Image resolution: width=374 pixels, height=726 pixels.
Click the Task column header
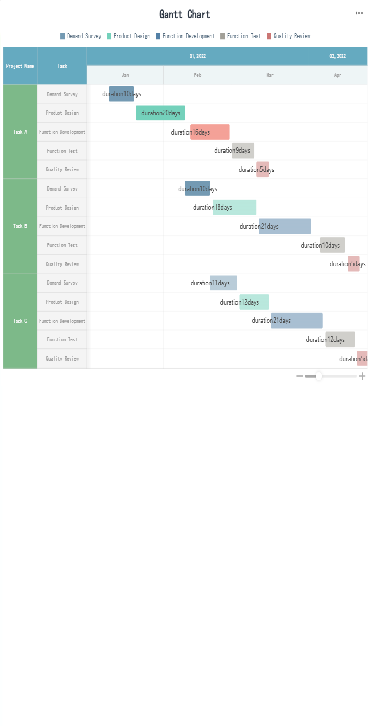pyautogui.click(x=62, y=66)
